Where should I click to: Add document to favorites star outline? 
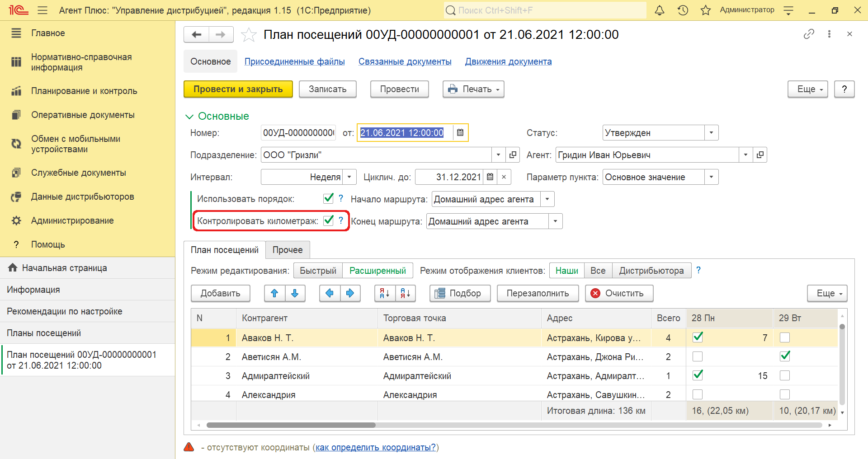coord(249,35)
